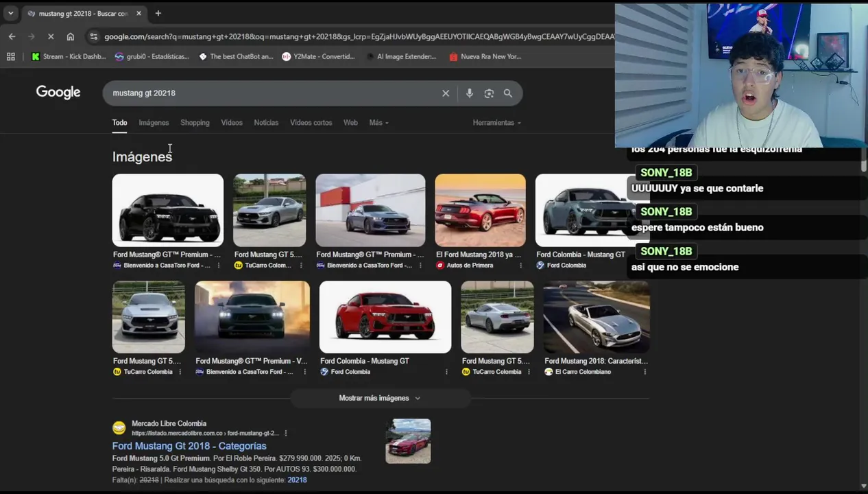This screenshot has height=494, width=868.
Task: Open more options for El Carro Colombiano image
Action: click(x=644, y=372)
